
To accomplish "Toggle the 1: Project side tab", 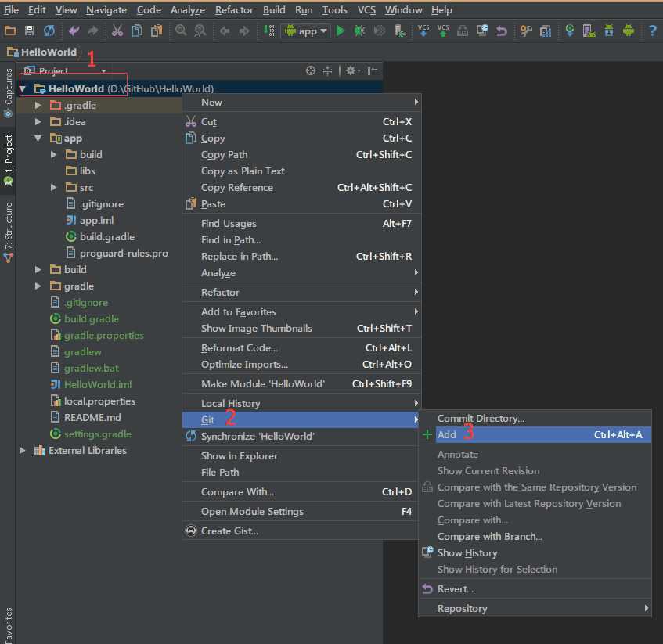I will 8,160.
